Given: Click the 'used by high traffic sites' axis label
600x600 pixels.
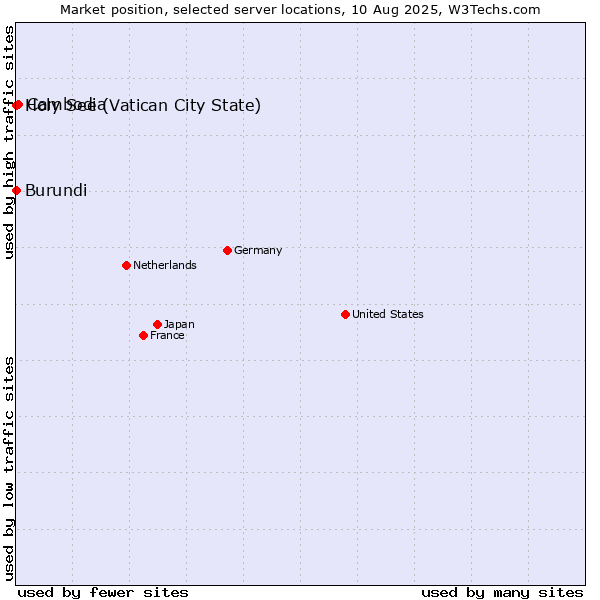Looking at the screenshot, I should point(8,142).
